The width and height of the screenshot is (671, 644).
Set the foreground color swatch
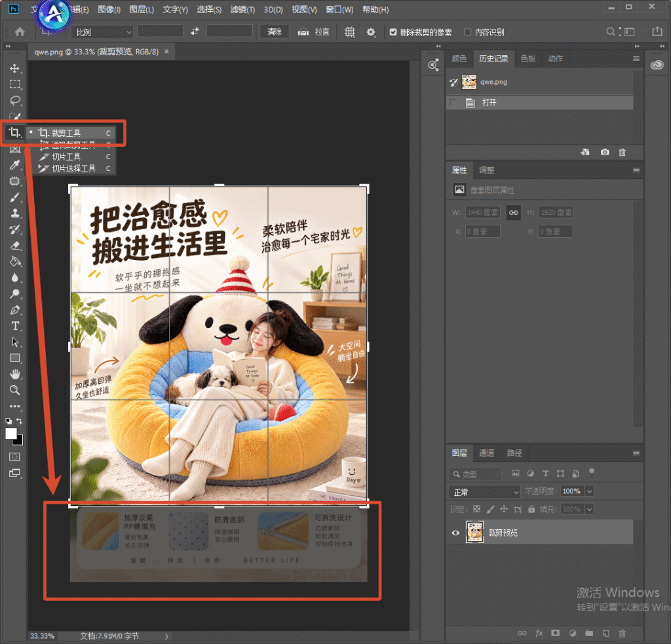(x=11, y=433)
